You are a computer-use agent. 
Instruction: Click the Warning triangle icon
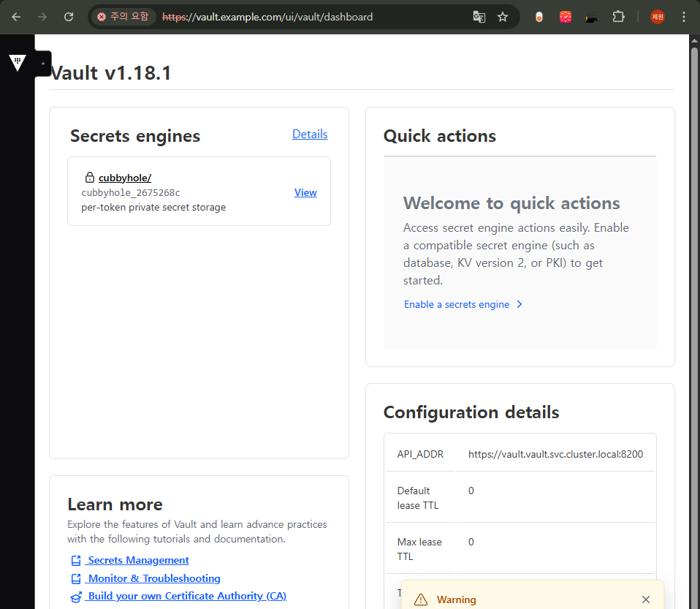(421, 599)
